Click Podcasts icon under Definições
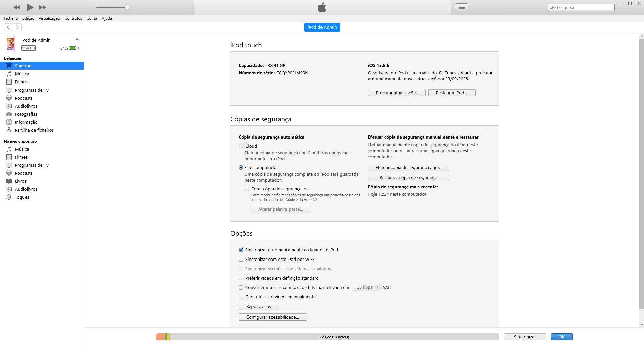 9,98
